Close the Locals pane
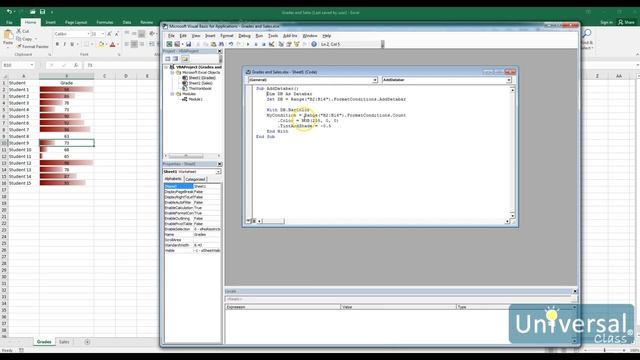 [575, 291]
